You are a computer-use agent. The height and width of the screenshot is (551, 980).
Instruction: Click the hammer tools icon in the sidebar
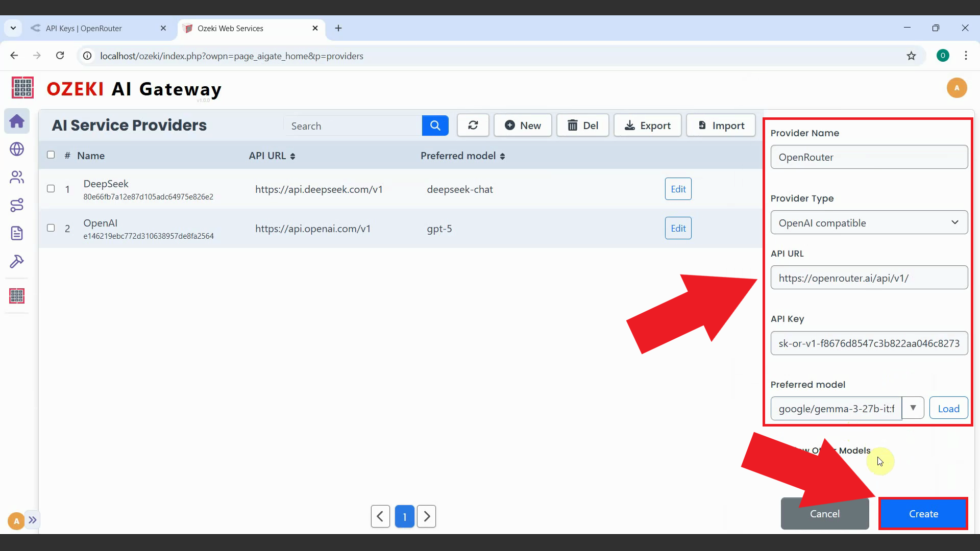(17, 261)
